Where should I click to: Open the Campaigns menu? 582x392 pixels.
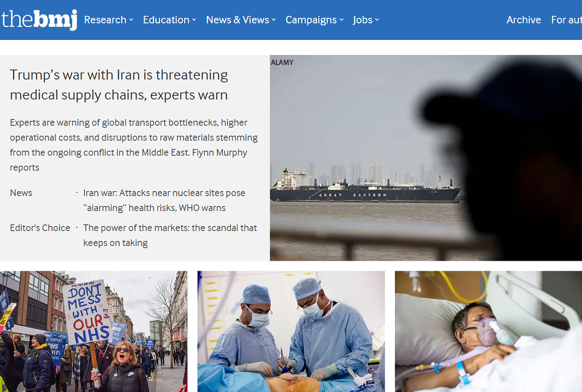tap(311, 20)
